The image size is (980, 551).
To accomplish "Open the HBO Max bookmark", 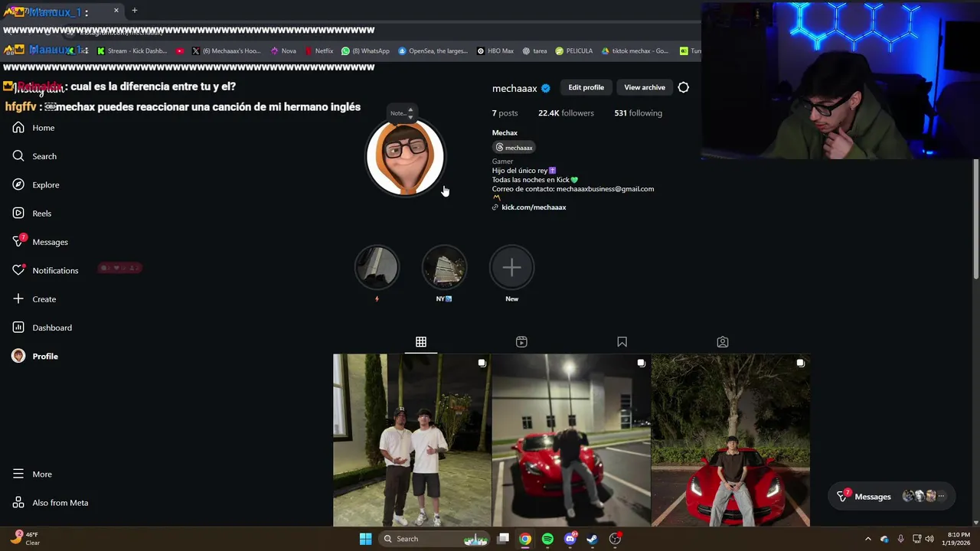I will click(x=495, y=51).
